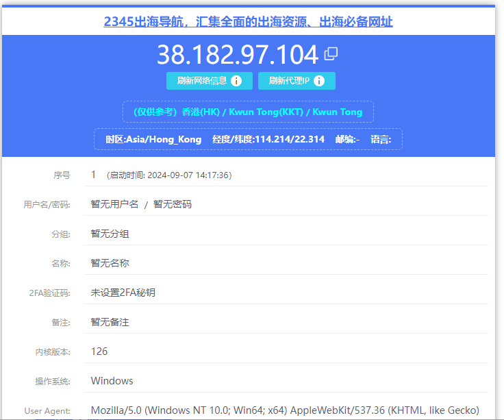This screenshot has width=504, height=420.
Task: Click the info icon on 刷新代理IP
Action: [x=320, y=81]
